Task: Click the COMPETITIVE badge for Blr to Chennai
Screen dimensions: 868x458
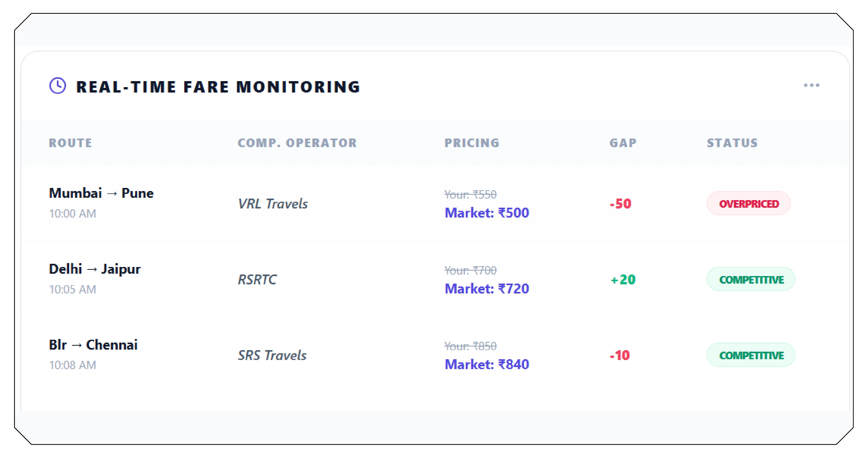Action: click(751, 355)
